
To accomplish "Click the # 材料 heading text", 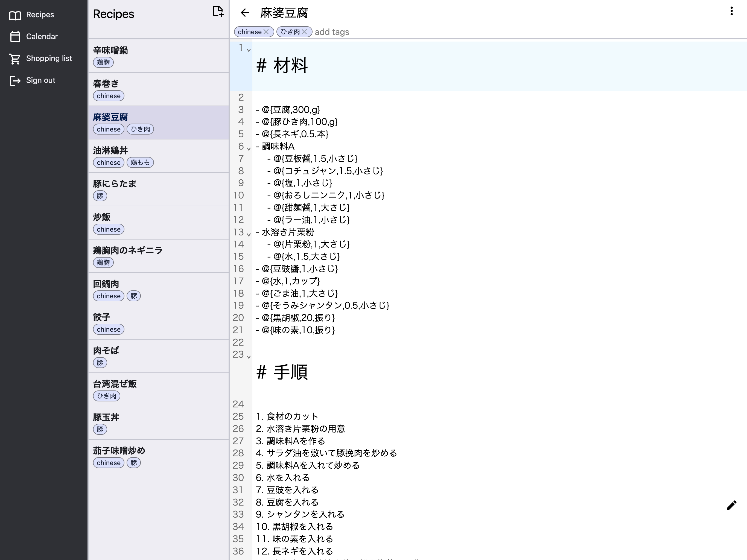I will tap(282, 65).
